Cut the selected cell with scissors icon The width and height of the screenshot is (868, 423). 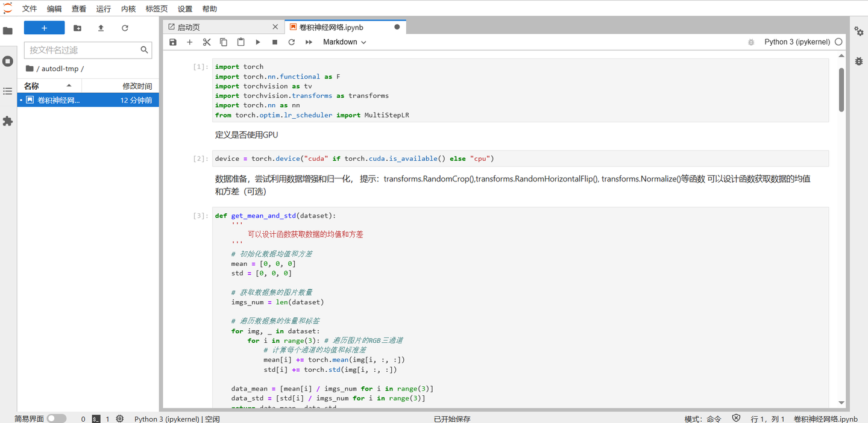(x=207, y=42)
